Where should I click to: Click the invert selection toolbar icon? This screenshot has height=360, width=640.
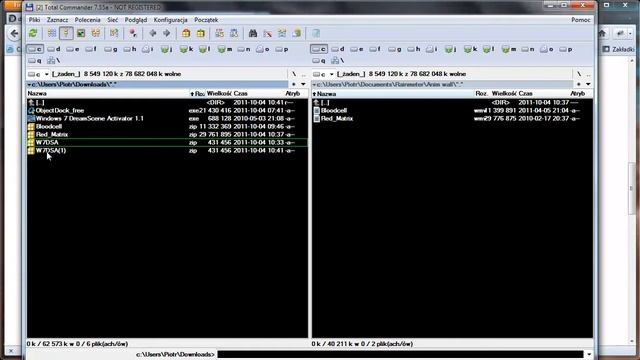tap(114, 33)
